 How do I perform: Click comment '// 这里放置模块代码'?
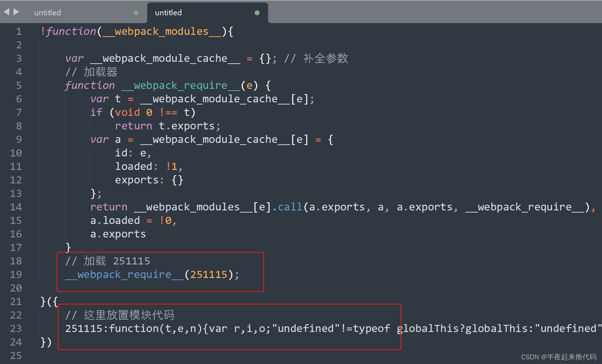coord(120,315)
